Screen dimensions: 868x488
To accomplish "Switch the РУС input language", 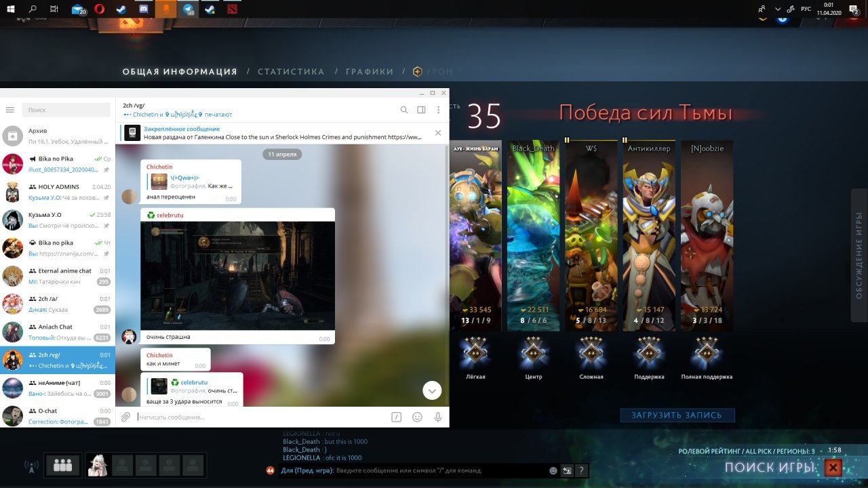I will [x=806, y=9].
